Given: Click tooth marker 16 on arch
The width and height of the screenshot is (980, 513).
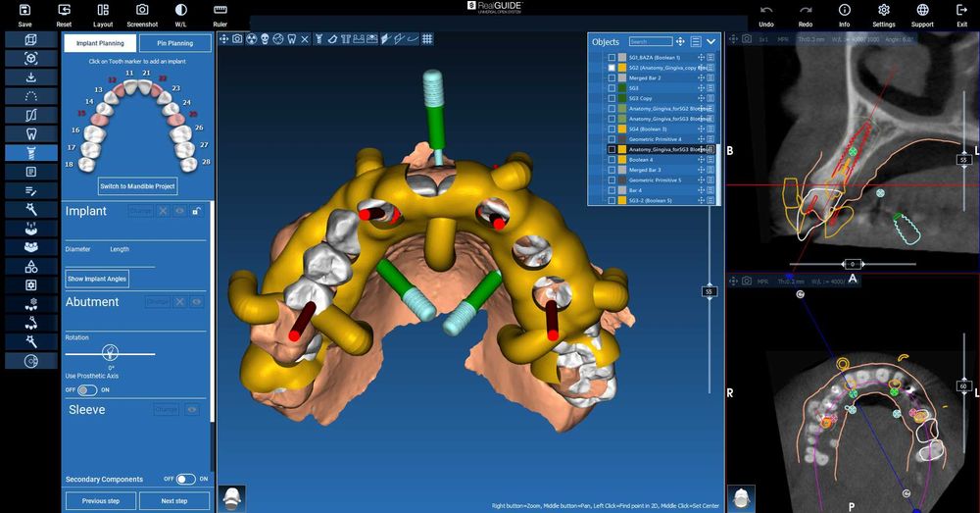Looking at the screenshot, I should tap(94, 132).
